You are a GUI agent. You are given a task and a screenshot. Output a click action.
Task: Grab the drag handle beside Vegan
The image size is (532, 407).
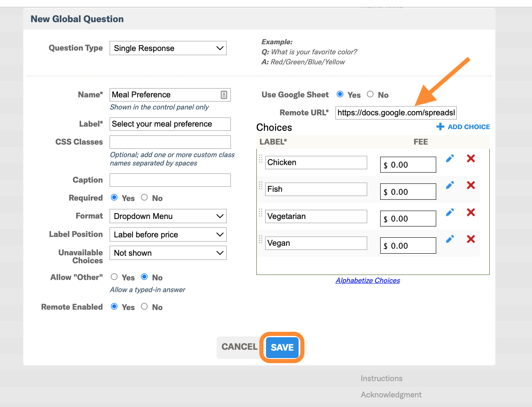pyautogui.click(x=261, y=239)
